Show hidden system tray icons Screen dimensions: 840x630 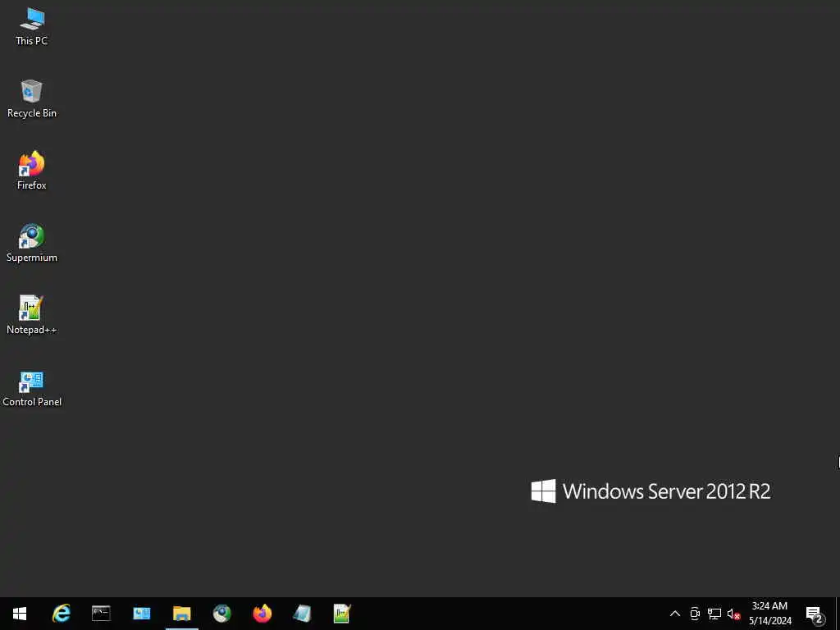(675, 614)
